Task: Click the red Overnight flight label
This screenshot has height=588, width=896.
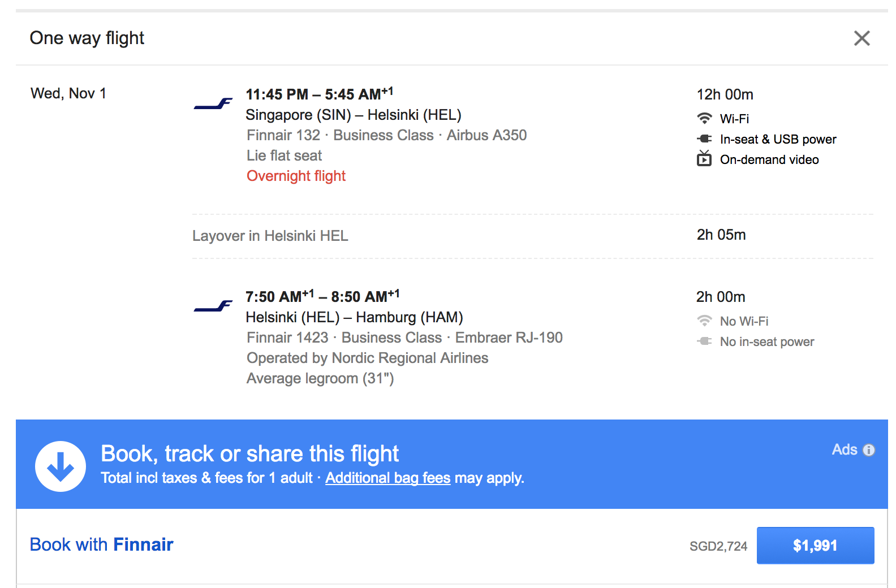Action: click(296, 176)
